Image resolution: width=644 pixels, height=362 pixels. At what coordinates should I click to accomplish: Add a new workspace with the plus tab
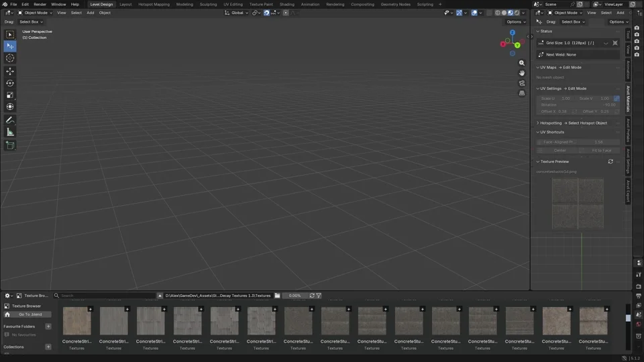[440, 4]
